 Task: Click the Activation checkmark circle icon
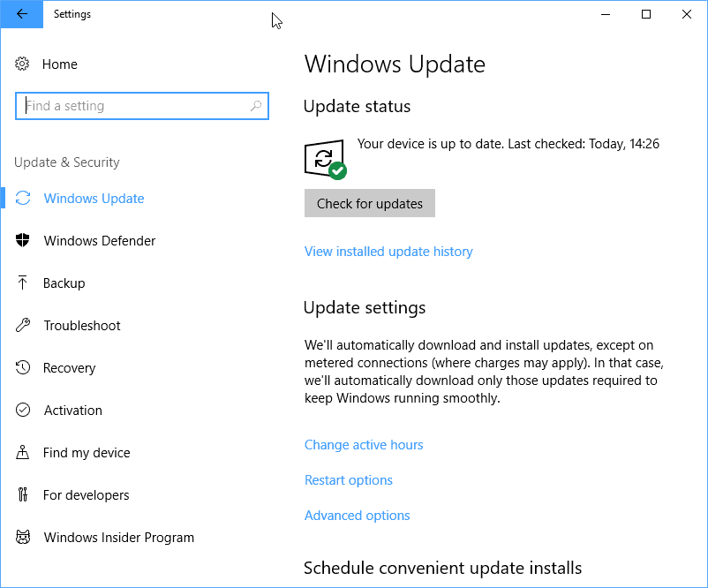[23, 410]
